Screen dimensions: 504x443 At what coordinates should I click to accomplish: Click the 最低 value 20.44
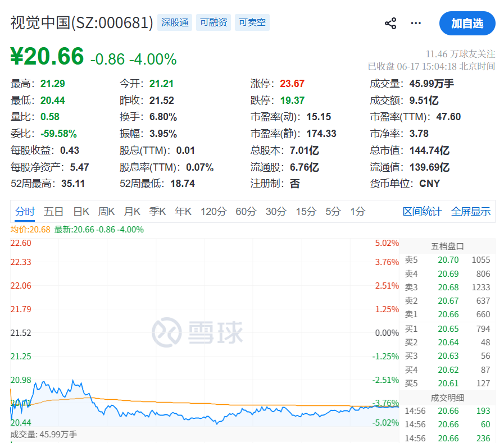pos(53,101)
